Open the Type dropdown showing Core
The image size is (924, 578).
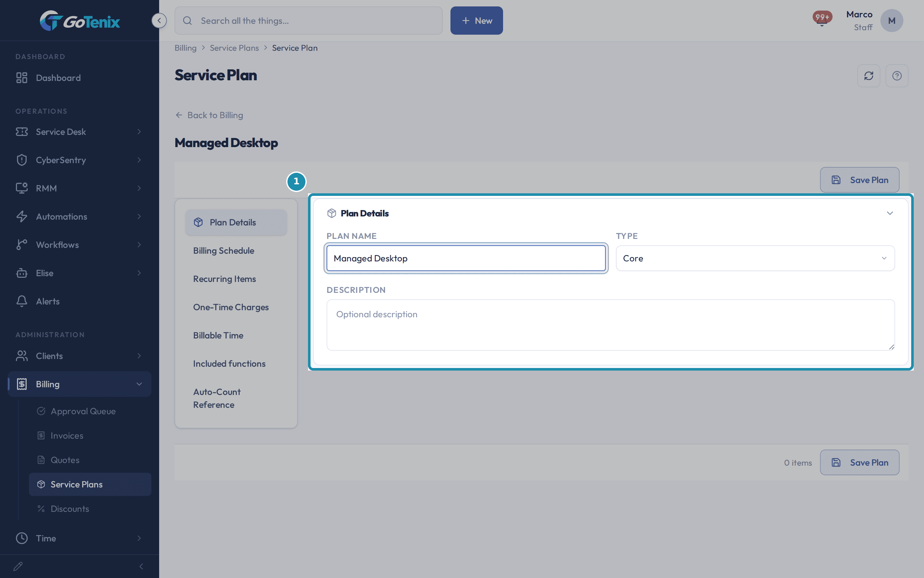pos(755,258)
